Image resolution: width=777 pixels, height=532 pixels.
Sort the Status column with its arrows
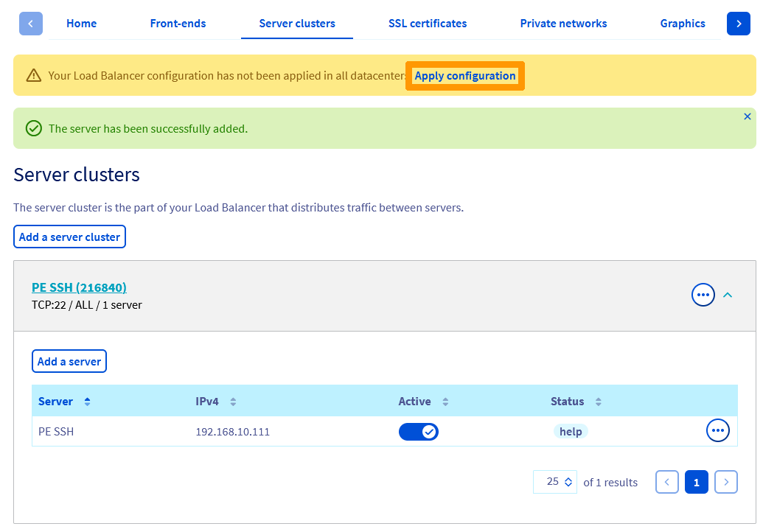point(598,401)
